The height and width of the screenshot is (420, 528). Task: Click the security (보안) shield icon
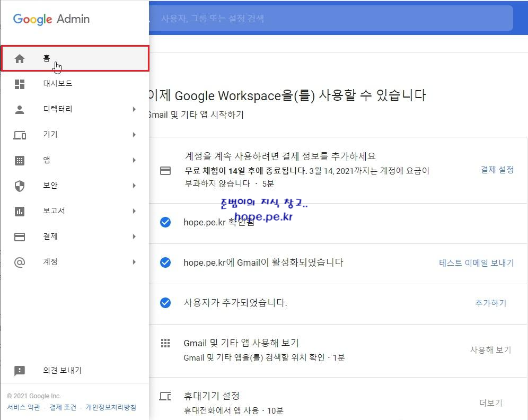point(20,186)
